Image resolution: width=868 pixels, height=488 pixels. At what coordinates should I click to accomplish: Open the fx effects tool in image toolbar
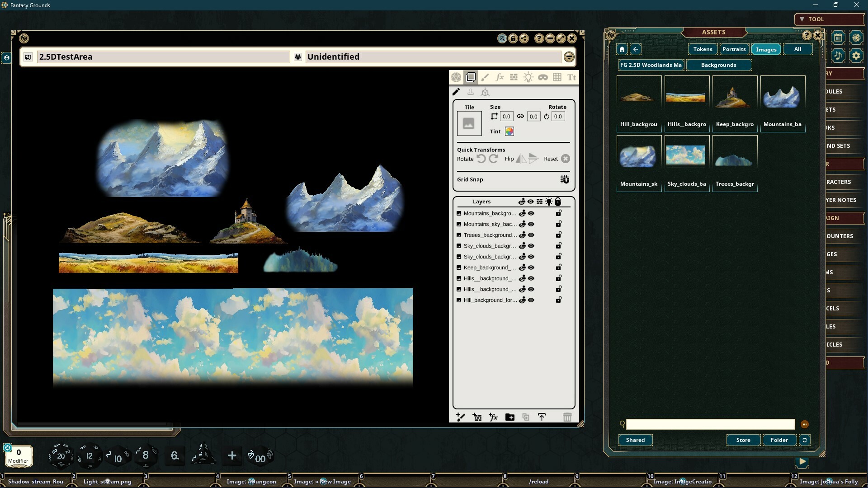pyautogui.click(x=500, y=77)
